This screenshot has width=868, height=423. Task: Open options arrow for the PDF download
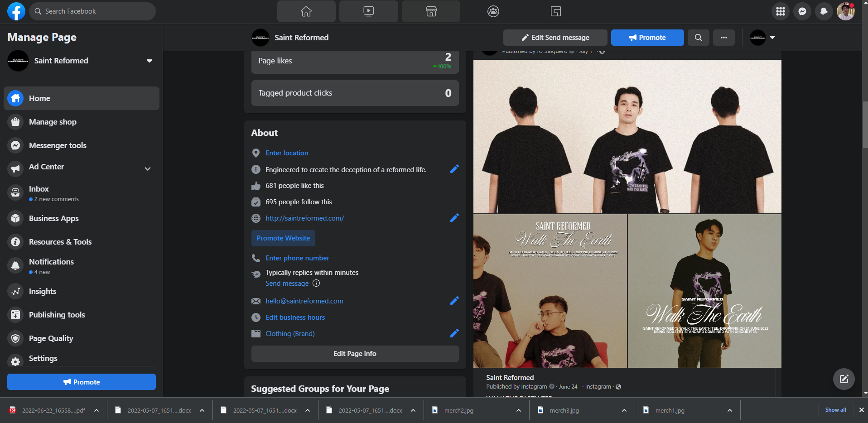click(x=96, y=410)
